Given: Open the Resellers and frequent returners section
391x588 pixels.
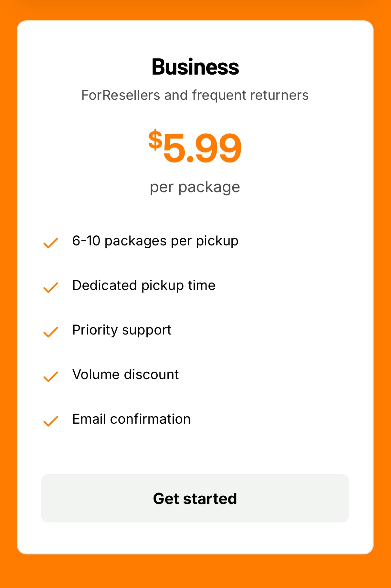Looking at the screenshot, I should coord(195,95).
